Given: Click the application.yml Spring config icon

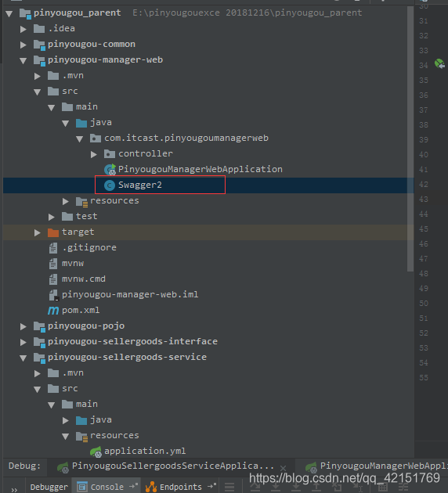Looking at the screenshot, I should click(x=96, y=452).
